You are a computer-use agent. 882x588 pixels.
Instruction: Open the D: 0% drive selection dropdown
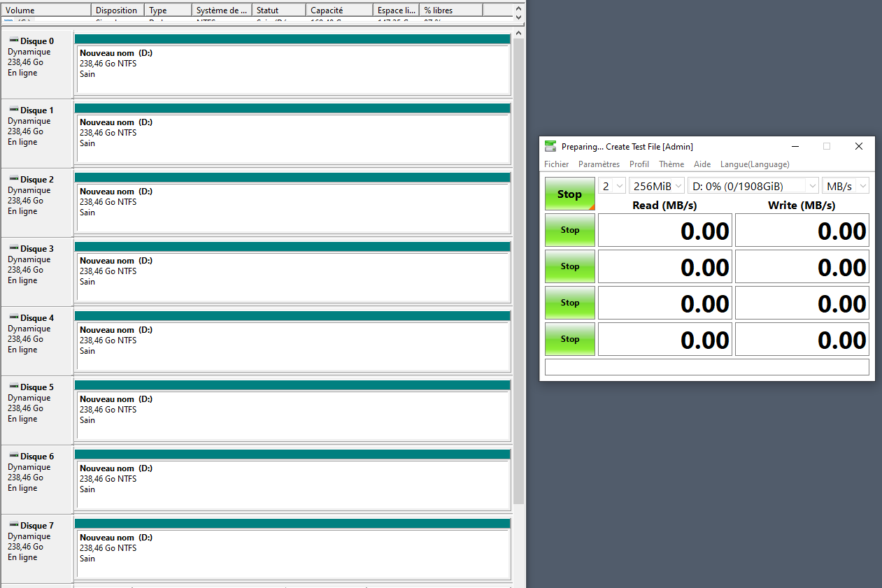(x=753, y=186)
